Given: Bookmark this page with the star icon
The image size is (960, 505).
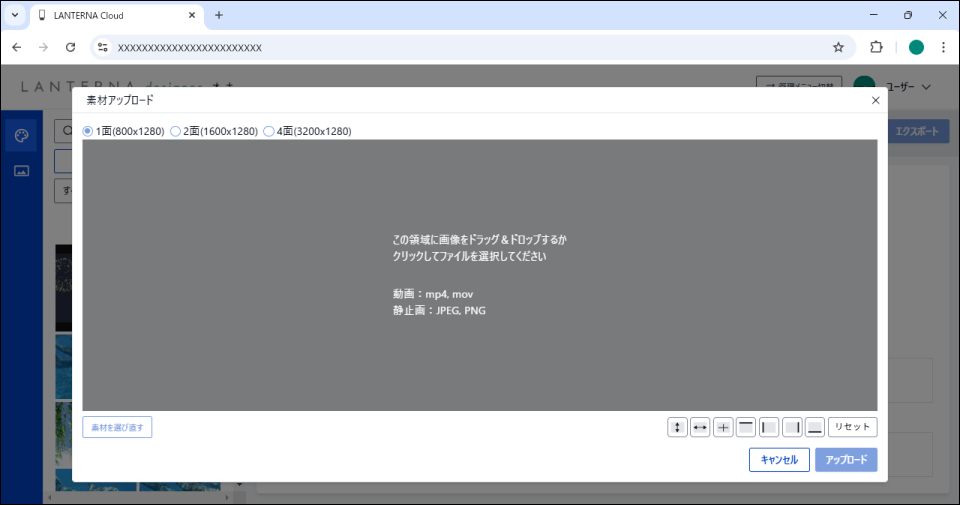Looking at the screenshot, I should coord(838,47).
